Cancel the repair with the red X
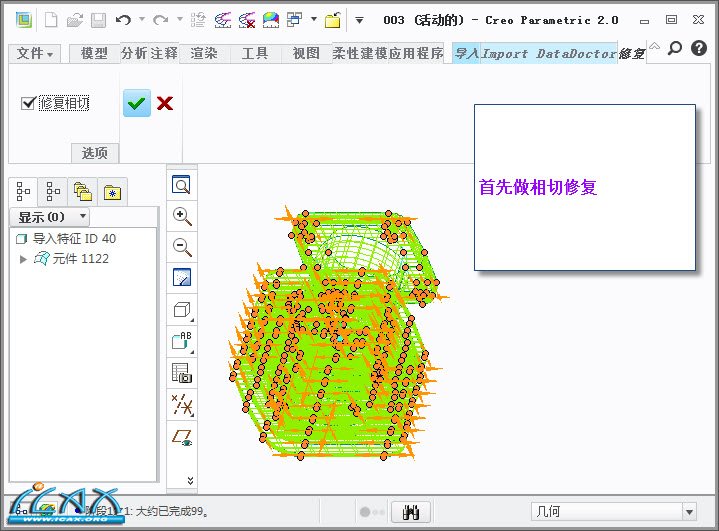The width and height of the screenshot is (719, 531). (x=165, y=103)
